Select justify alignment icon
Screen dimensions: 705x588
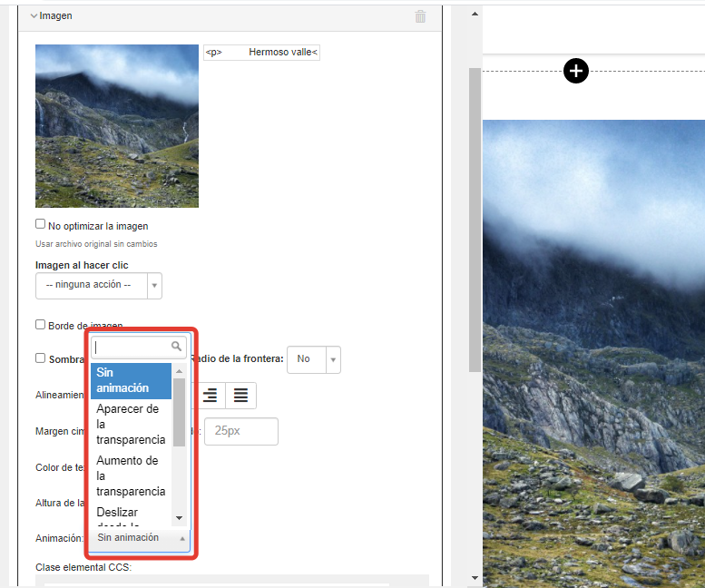click(240, 396)
